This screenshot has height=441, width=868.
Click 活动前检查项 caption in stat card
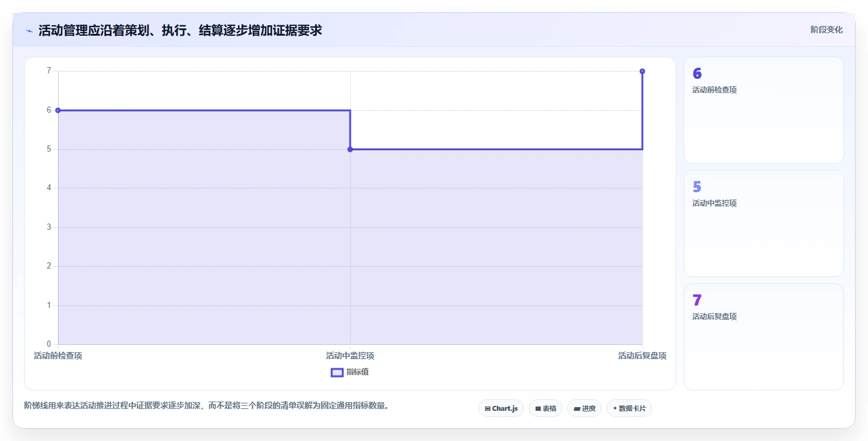[x=714, y=90]
